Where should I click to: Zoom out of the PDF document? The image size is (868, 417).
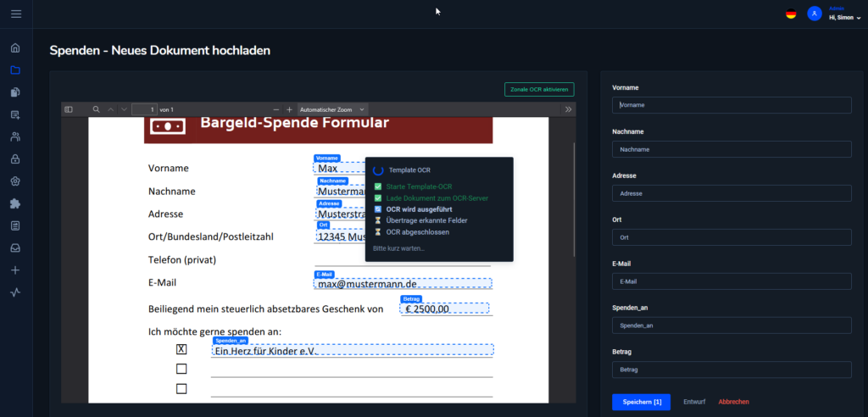277,109
